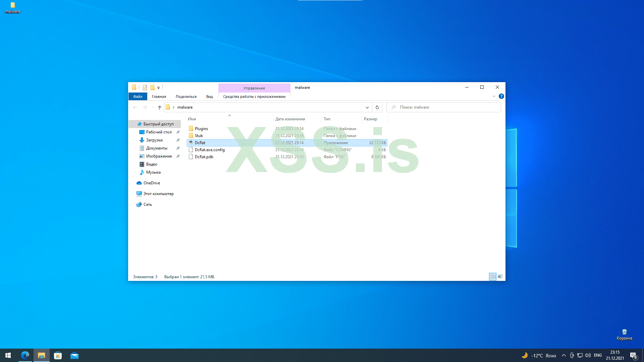
Task: Switch to Details view layout
Action: coord(493,277)
